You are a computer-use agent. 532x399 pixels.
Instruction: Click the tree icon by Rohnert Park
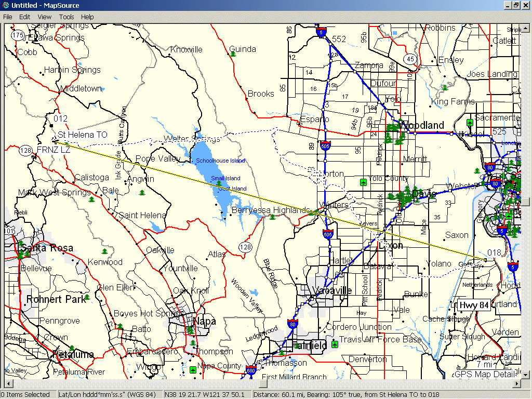[87, 297]
